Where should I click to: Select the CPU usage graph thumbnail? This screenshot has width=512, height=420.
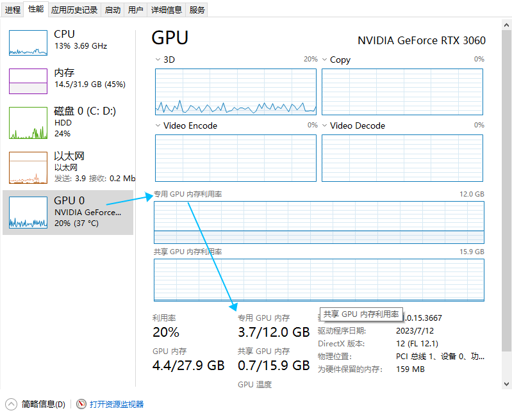(28, 43)
